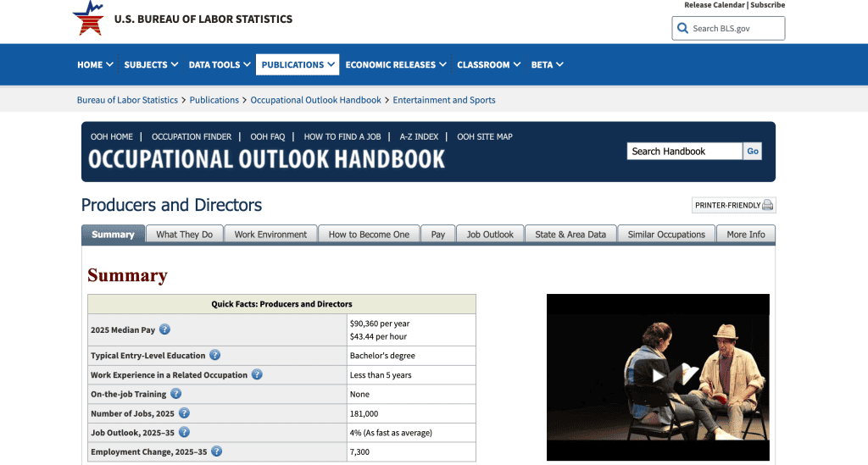Open help icon for 2025 Median Pay
The height and width of the screenshot is (465, 868).
164,329
